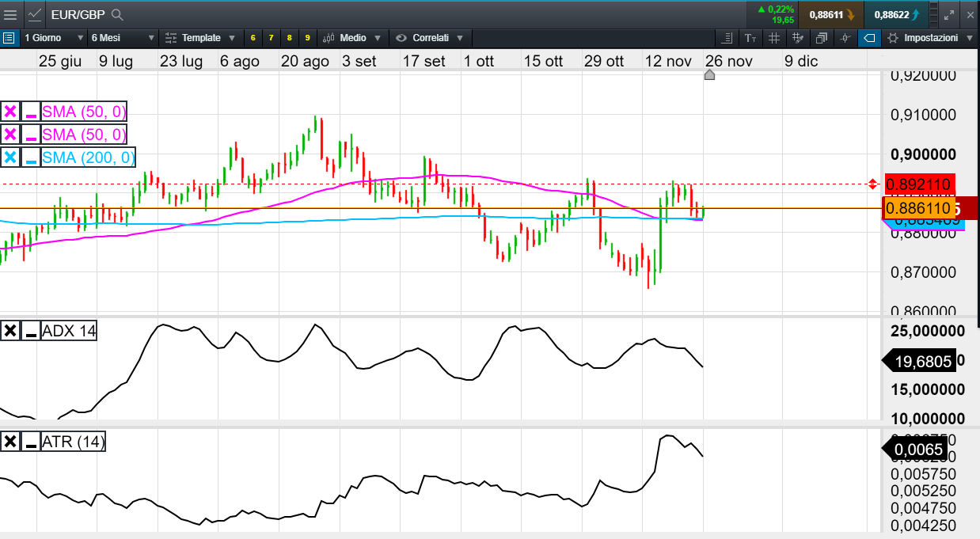Image resolution: width=980 pixels, height=539 pixels.
Task: Open the Medio price type dropdown
Action: click(x=352, y=37)
